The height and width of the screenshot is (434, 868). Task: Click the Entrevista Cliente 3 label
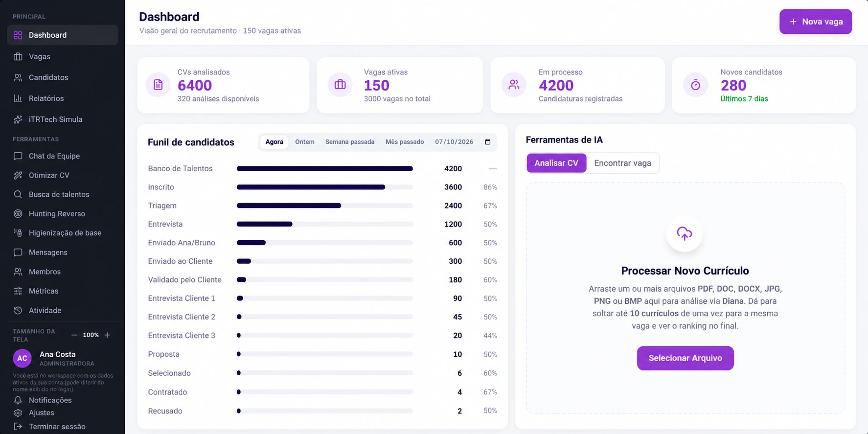click(182, 336)
